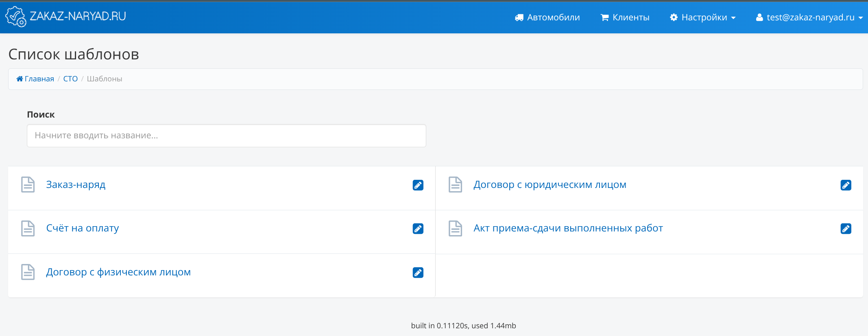
Task: Edit the Счёт на оплату template via pencil icon
Action: [x=418, y=229]
